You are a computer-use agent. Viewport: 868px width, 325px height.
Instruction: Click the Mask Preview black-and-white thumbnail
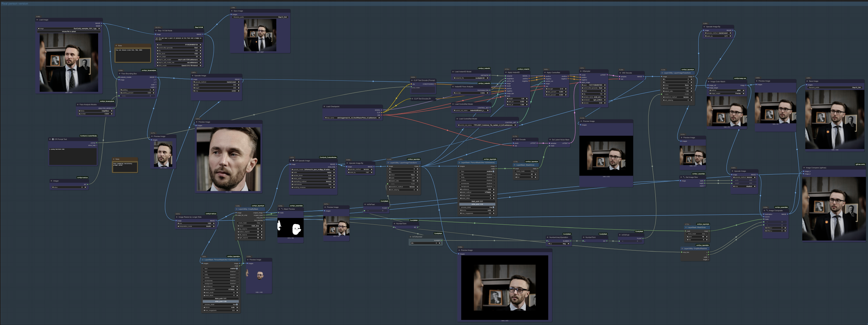pyautogui.click(x=291, y=228)
